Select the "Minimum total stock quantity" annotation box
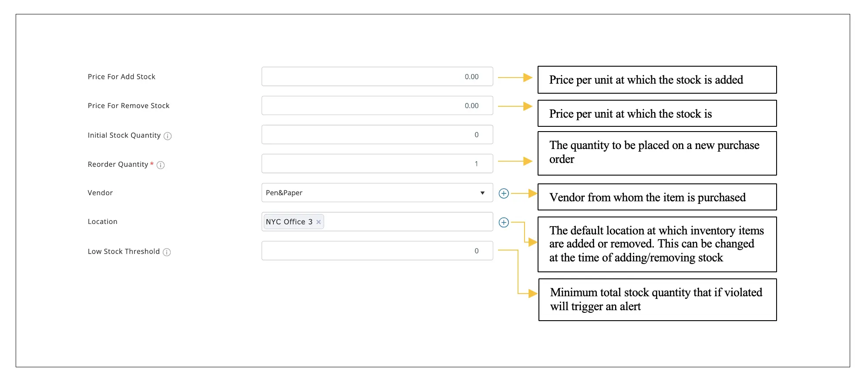The height and width of the screenshot is (386, 868). coord(657,300)
